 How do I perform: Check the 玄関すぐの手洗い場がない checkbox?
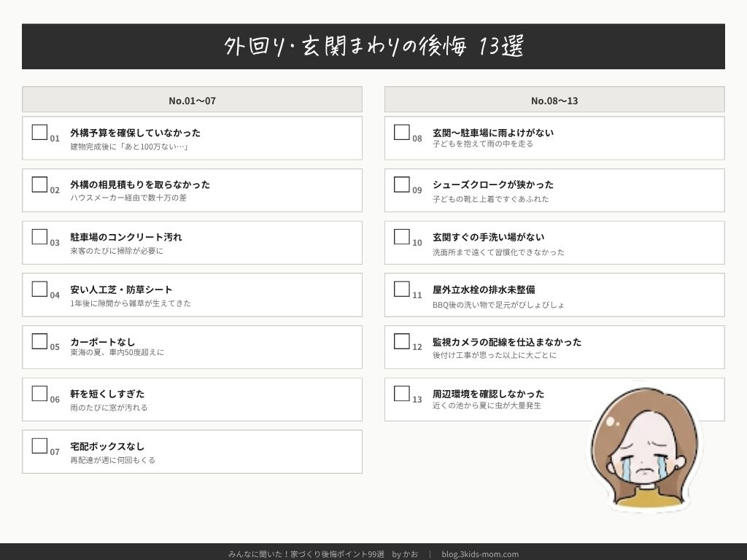(402, 237)
